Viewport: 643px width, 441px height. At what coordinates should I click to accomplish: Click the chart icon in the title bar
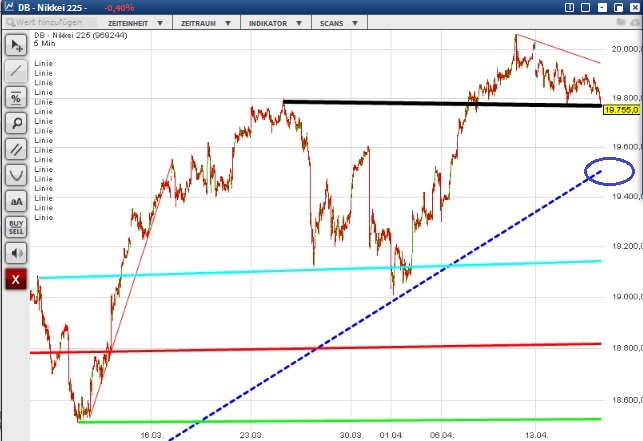click(x=9, y=7)
